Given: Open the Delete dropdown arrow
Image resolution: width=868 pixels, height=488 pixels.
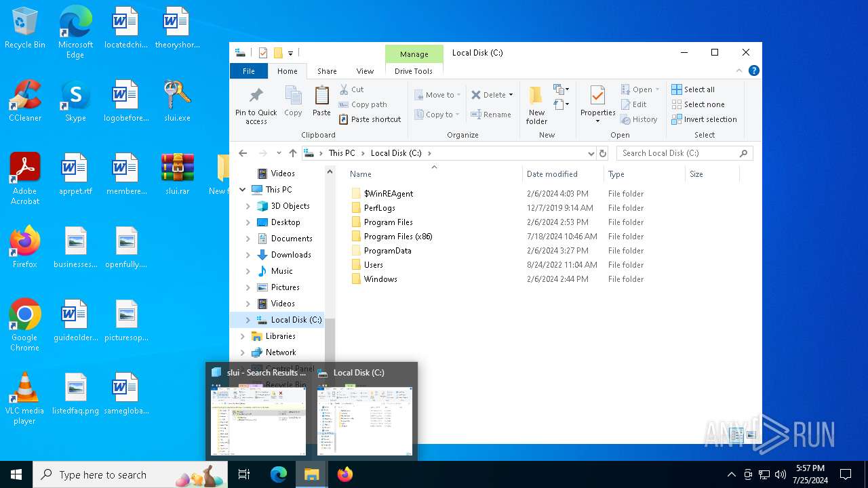Looking at the screenshot, I should click(x=511, y=95).
